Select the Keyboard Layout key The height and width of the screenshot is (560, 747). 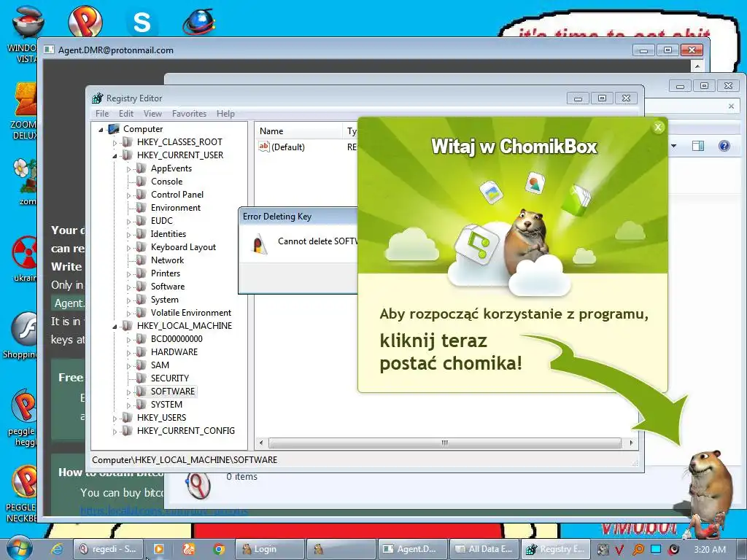[x=183, y=247]
